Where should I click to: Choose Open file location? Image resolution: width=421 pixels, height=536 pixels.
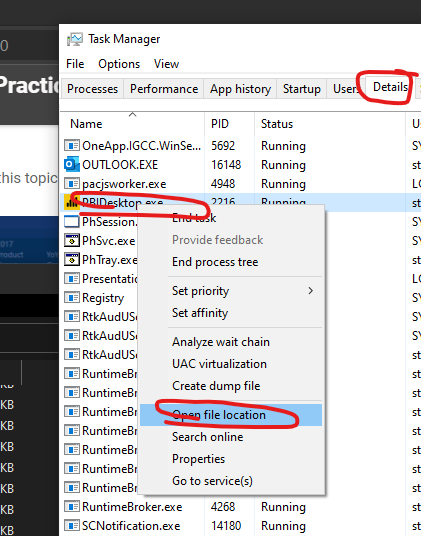(x=231, y=415)
